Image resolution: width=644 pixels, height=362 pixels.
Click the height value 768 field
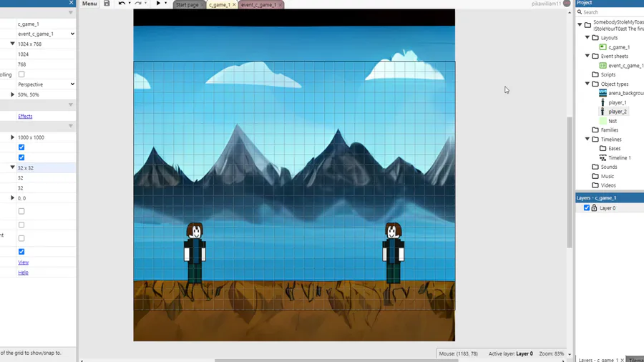tap(46, 64)
